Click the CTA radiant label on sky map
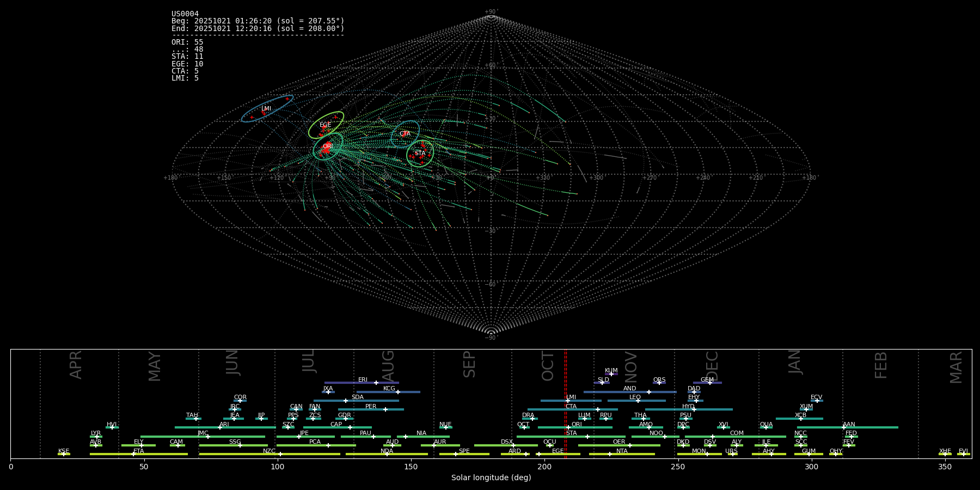Image resolution: width=980 pixels, height=490 pixels. tap(405, 134)
